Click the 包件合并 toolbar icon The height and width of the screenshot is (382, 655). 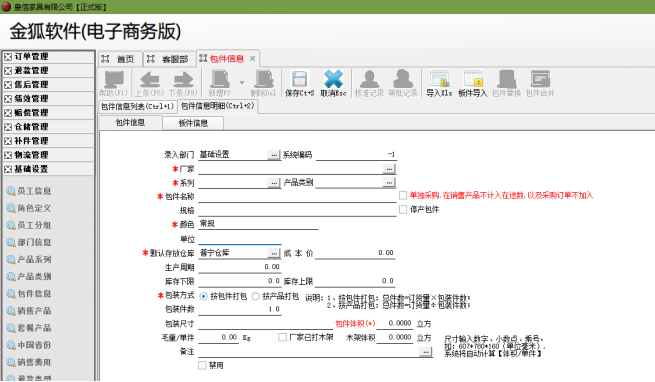point(540,84)
